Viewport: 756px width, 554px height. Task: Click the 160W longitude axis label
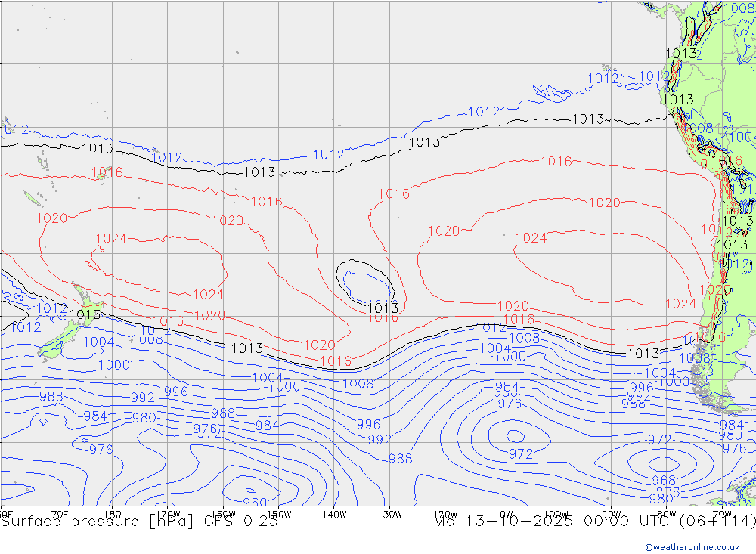point(223,515)
